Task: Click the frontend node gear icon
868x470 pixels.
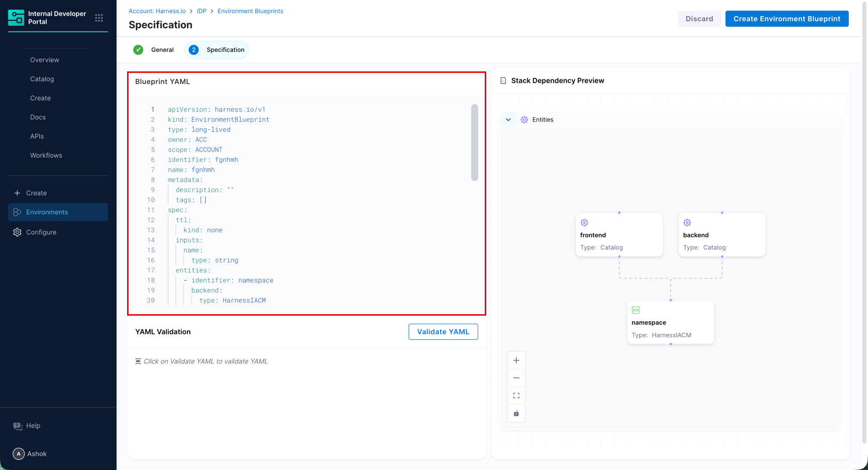Action: point(584,223)
